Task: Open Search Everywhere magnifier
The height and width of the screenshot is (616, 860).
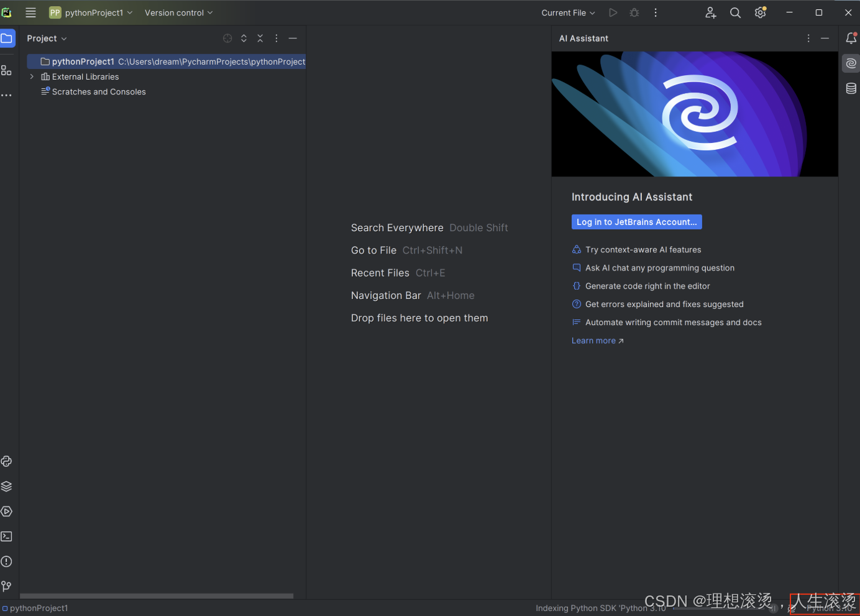Action: coord(735,12)
